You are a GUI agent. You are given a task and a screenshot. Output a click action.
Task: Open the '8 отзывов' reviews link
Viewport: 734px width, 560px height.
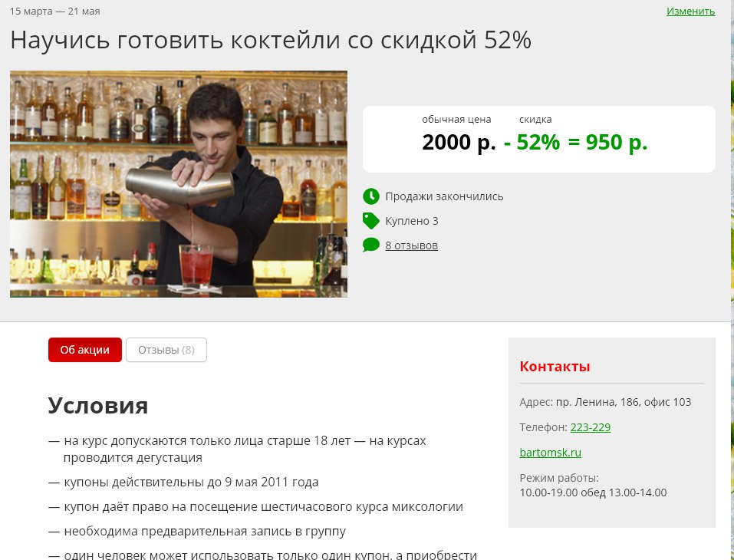coord(411,245)
